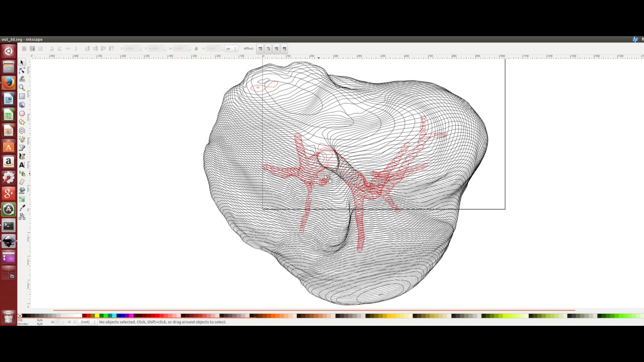Rotate selection counter-clockwise icon
This screenshot has height=362, width=644.
pyautogui.click(x=51, y=49)
